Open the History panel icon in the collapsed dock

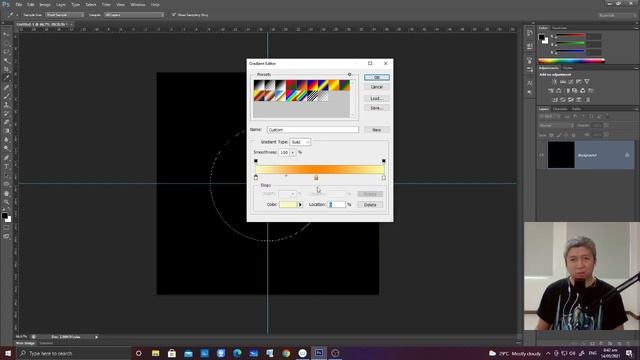tap(529, 33)
